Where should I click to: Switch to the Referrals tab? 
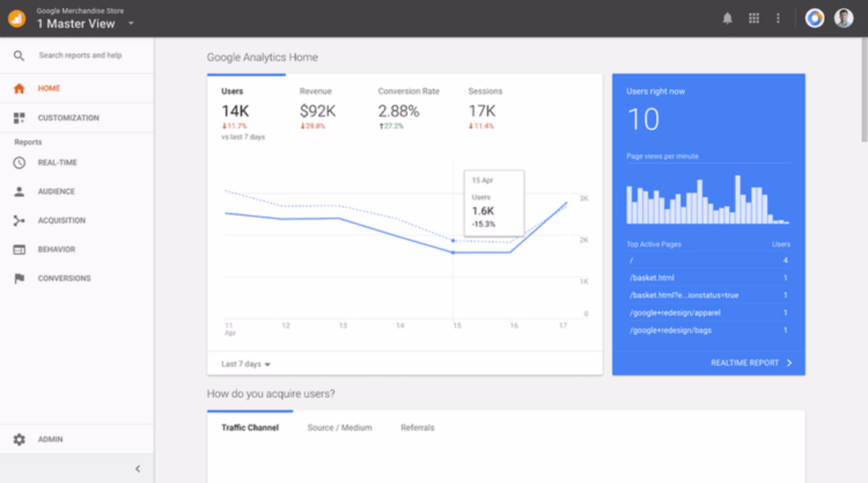(x=417, y=427)
